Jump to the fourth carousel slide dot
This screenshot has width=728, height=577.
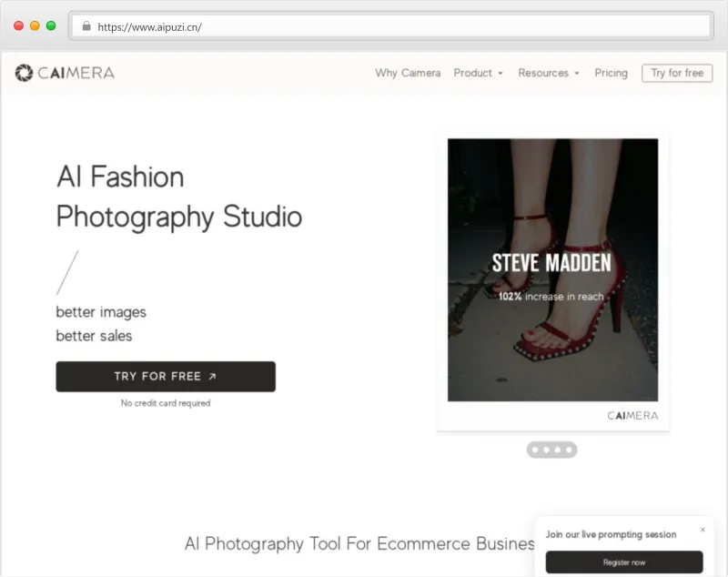pos(570,450)
